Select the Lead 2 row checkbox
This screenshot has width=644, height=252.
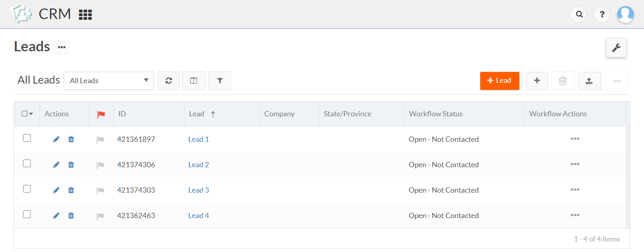(x=27, y=164)
